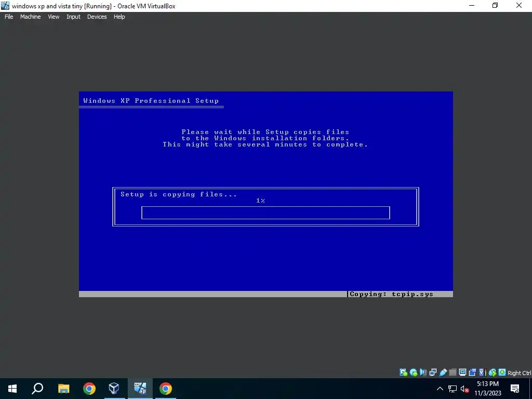Image resolution: width=532 pixels, height=399 pixels.
Task: Click the 1% progress percentage text
Action: (x=261, y=201)
